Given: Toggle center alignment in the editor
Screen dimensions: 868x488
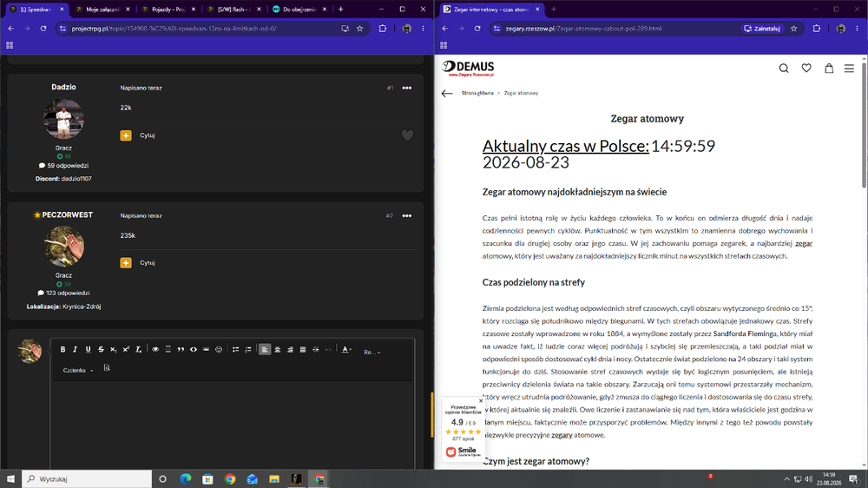Looking at the screenshot, I should point(278,350).
